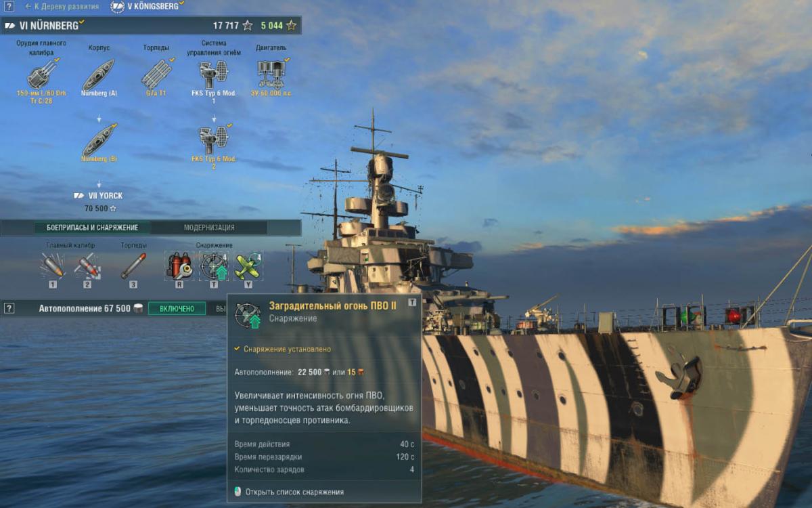This screenshot has width=812, height=508.
Task: Click the question mark beside Автопополнение
Action: (9, 308)
